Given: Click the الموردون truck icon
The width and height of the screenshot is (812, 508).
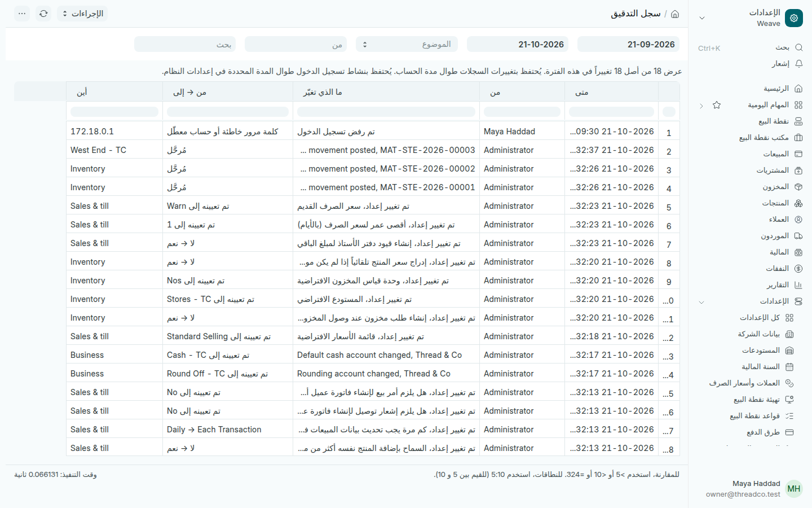Looking at the screenshot, I should (798, 236).
